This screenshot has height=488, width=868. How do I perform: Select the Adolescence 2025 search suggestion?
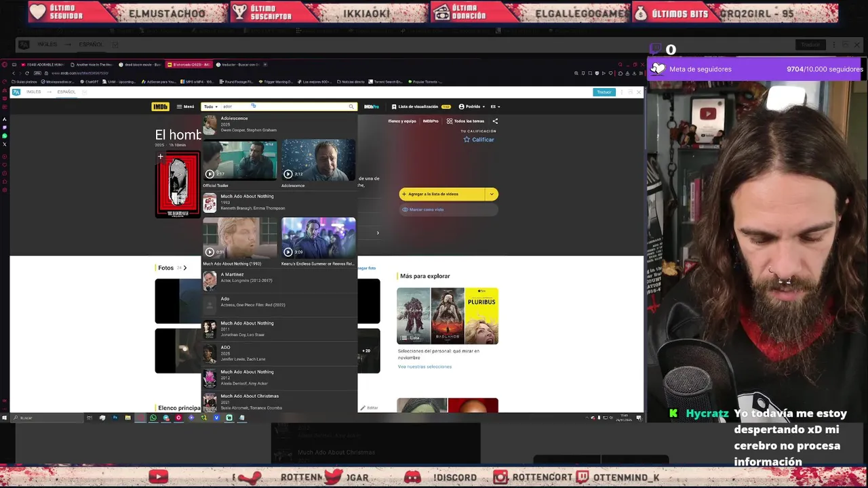click(x=279, y=124)
